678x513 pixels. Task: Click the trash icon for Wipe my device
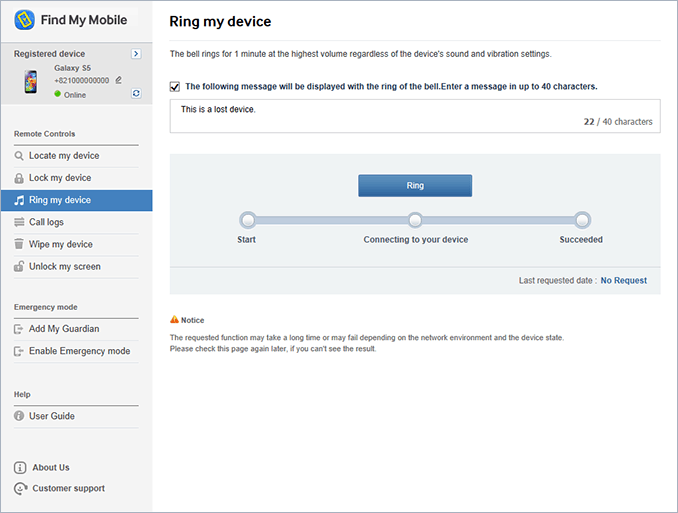click(19, 244)
